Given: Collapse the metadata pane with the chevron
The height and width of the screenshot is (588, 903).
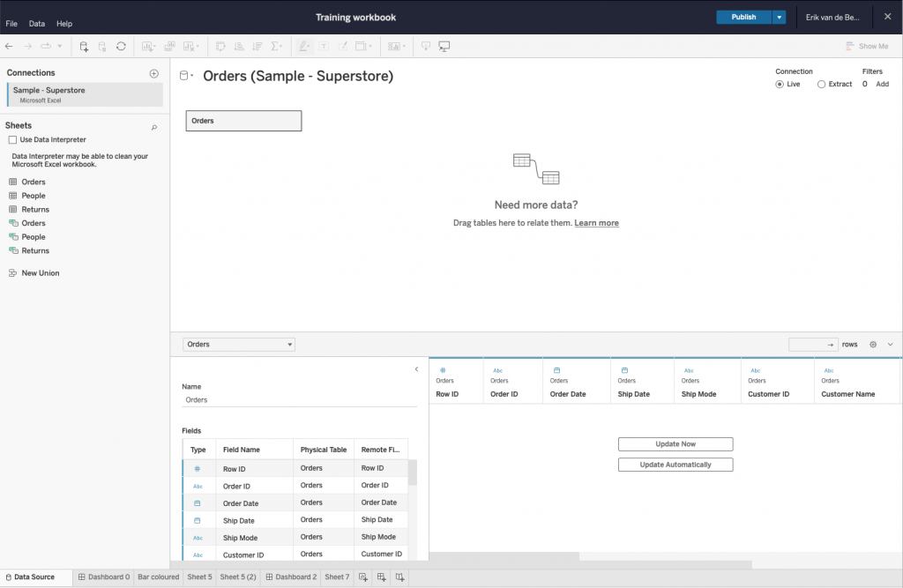Looking at the screenshot, I should click(416, 369).
